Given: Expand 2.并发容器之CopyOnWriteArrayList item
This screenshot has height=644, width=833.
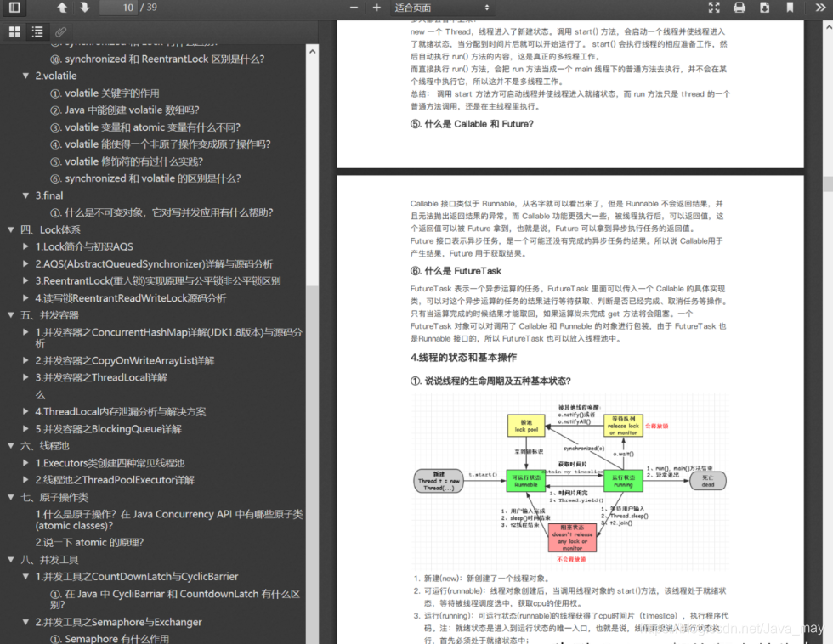Looking at the screenshot, I should pos(25,360).
